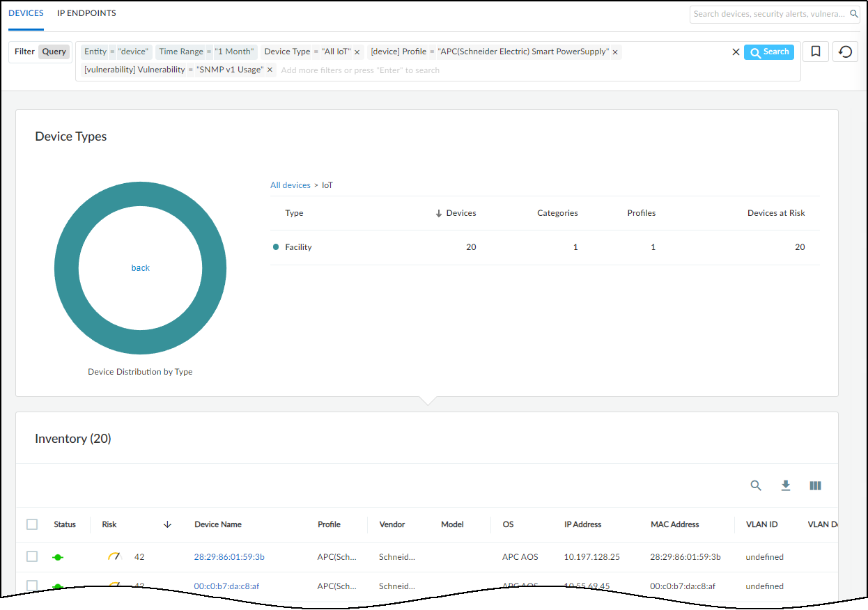The height and width of the screenshot is (610, 868).
Task: Click the teal donut chart ring
Action: (66, 268)
